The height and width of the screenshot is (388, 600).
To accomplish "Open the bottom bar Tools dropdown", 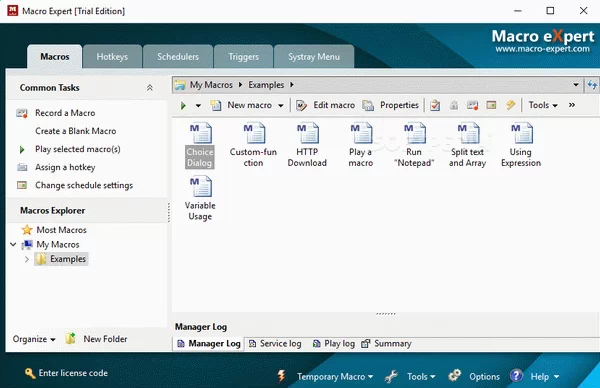I will click(421, 377).
